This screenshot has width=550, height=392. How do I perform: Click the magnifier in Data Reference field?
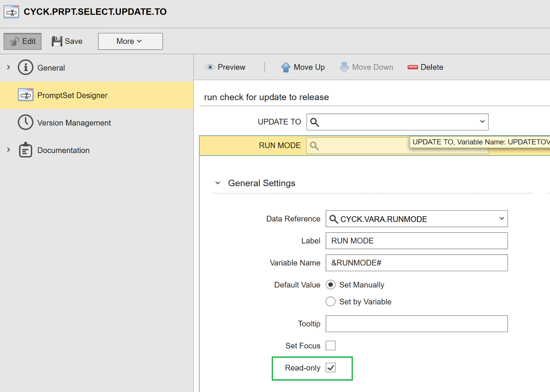tap(333, 219)
